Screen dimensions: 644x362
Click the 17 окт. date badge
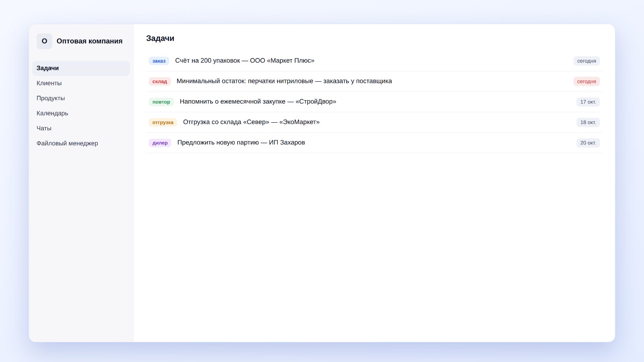click(x=588, y=102)
